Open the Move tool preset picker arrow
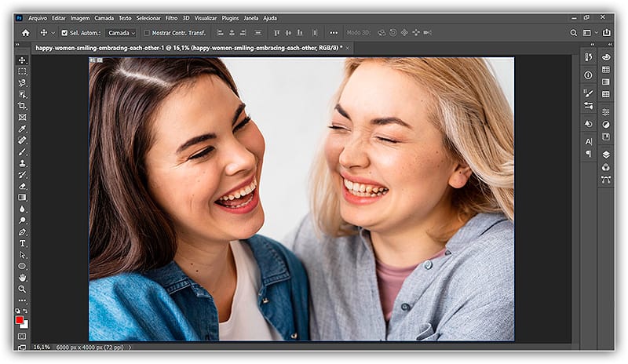 pos(53,33)
